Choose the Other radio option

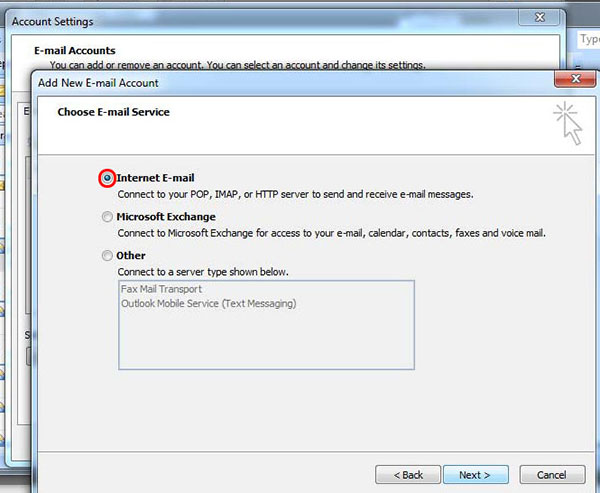pyautogui.click(x=107, y=255)
